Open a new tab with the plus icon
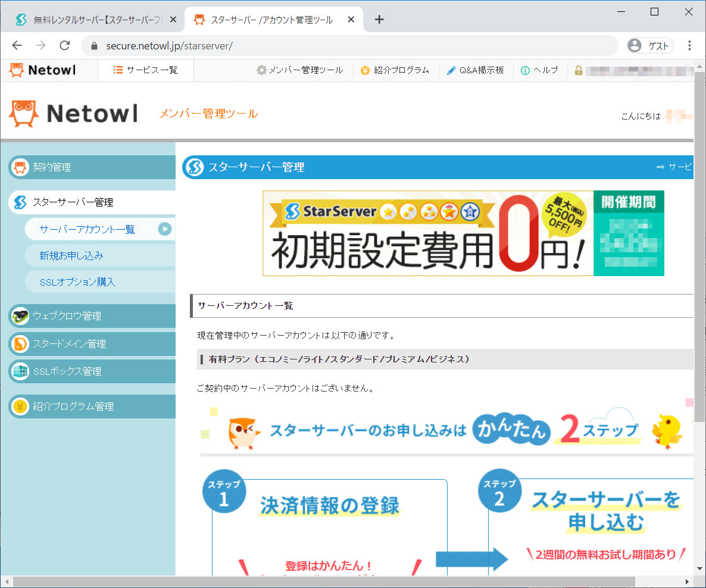Viewport: 706px width, 588px height. [379, 20]
